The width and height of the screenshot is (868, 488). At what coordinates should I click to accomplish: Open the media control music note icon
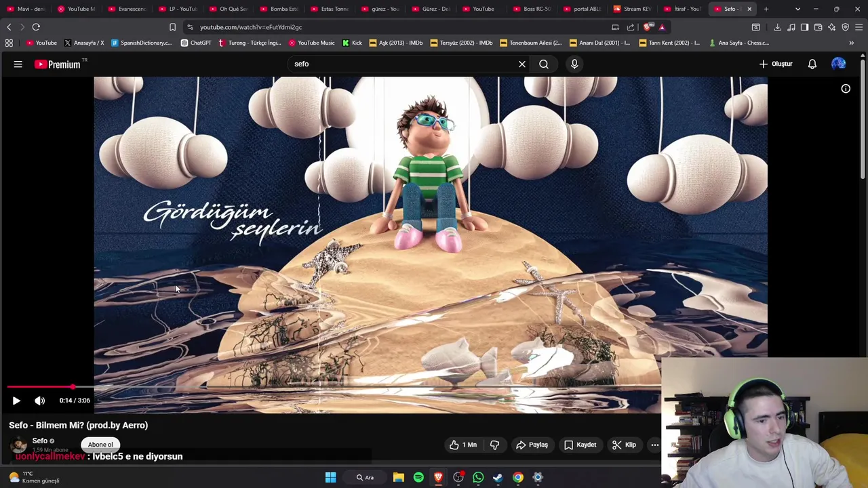791,27
